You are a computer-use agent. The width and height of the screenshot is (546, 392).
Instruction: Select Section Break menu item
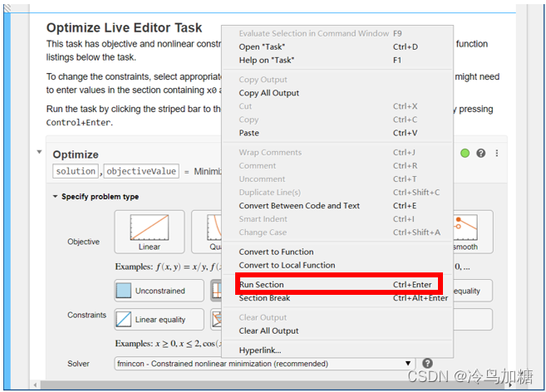[337, 298]
